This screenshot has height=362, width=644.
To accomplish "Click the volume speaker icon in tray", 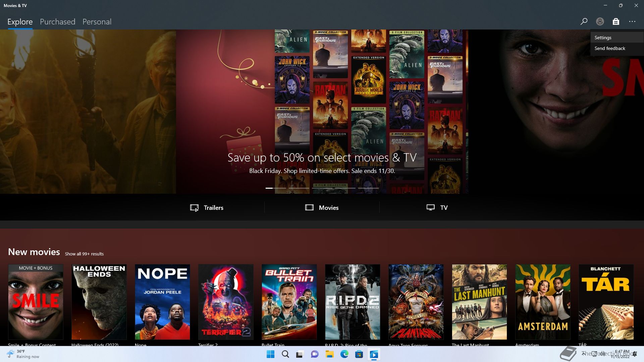I will pyautogui.click(x=603, y=354).
